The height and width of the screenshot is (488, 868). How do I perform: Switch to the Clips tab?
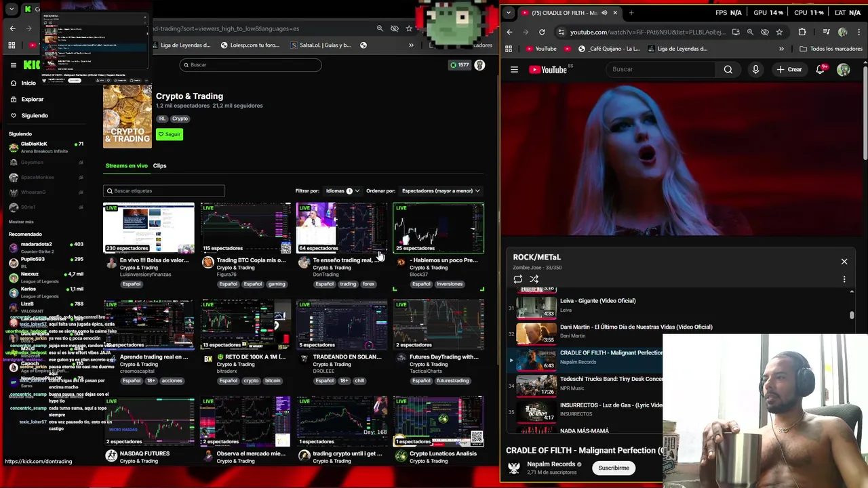pyautogui.click(x=159, y=165)
